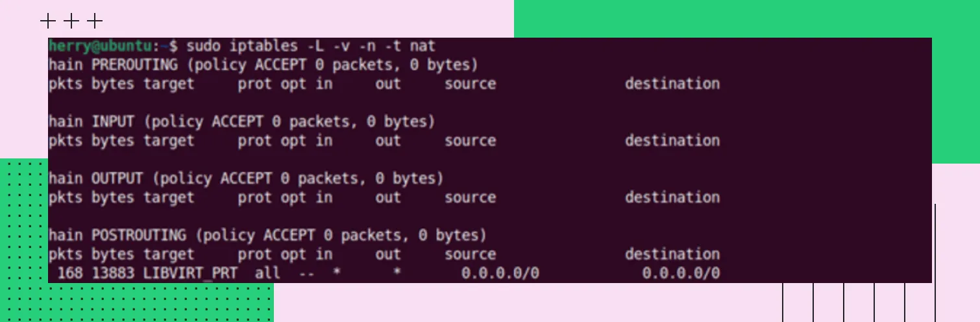Click destination address 0.0.0.0/0 in LIBVIRT_PRT row
Image resolution: width=980 pixels, height=322 pixels.
pyautogui.click(x=681, y=273)
